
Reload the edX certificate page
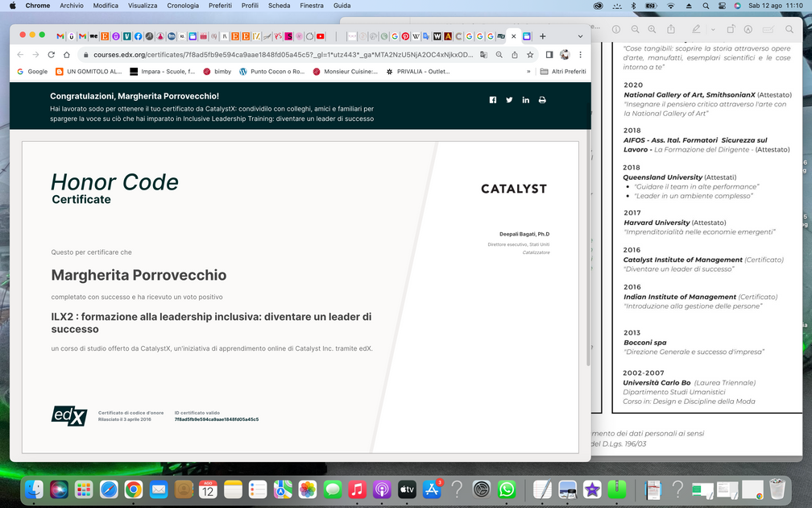(x=51, y=55)
